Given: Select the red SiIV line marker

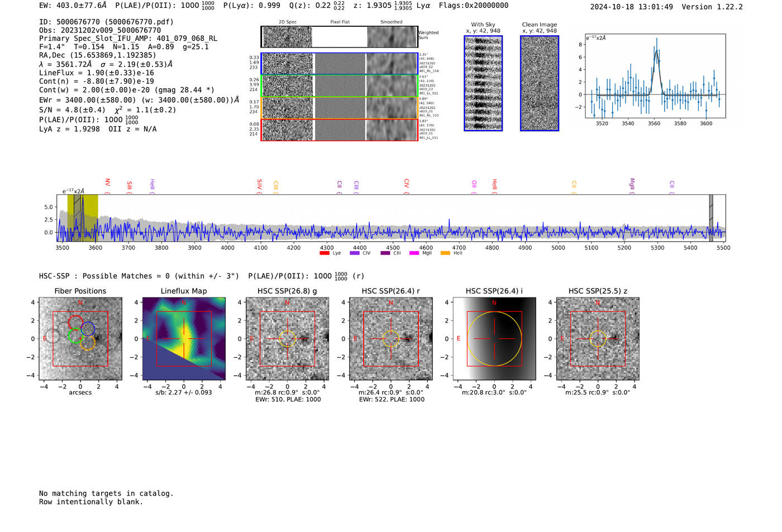Looking at the screenshot, I should [259, 187].
